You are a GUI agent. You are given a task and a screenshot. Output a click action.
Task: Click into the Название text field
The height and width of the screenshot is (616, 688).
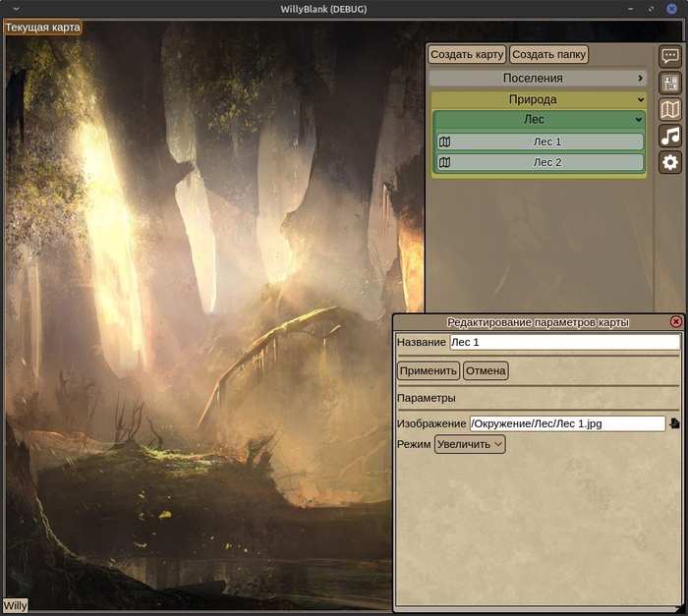564,343
